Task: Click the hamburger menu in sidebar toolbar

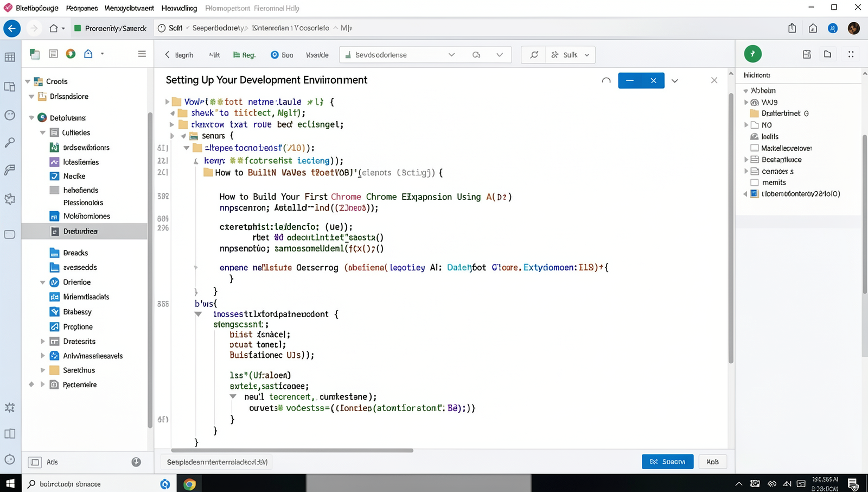Action: pos(142,54)
